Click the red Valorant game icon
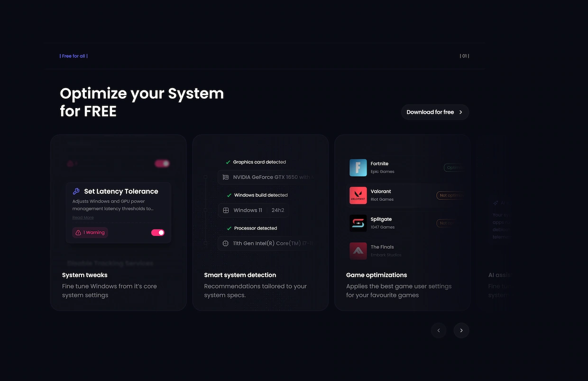Screen dimensions: 588x381 (358, 195)
